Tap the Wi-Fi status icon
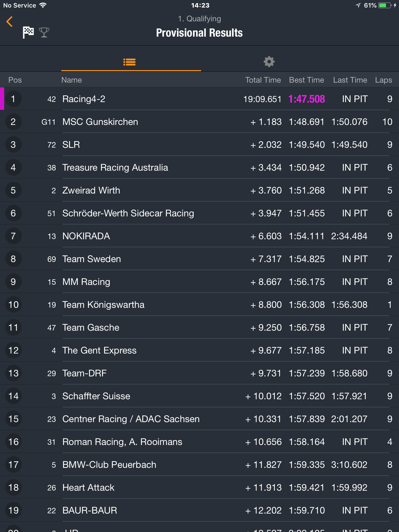This screenshot has width=399, height=532. tap(43, 5)
